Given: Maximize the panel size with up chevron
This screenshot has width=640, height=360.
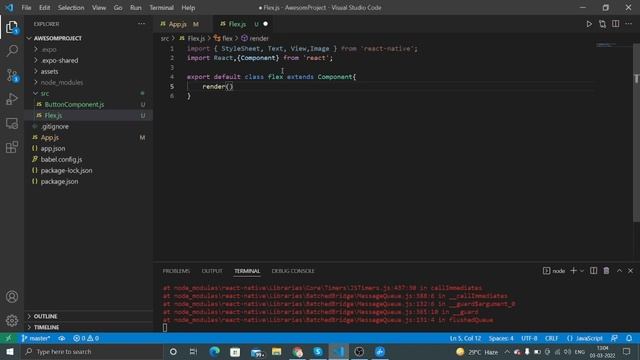Looking at the screenshot, I should point(619,271).
